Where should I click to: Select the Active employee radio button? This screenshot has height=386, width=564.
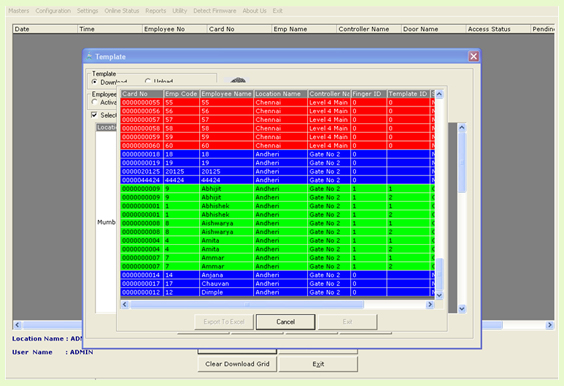point(95,102)
